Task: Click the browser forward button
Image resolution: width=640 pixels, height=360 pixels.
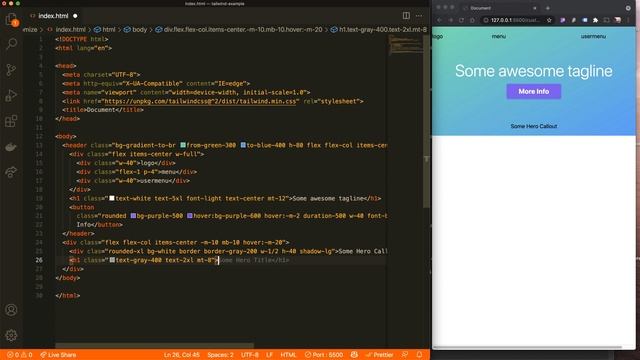Action: (x=451, y=20)
